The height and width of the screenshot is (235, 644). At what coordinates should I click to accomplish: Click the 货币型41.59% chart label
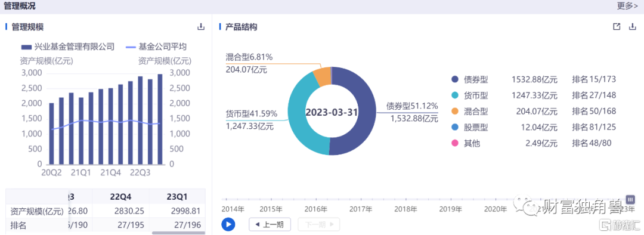point(252,114)
